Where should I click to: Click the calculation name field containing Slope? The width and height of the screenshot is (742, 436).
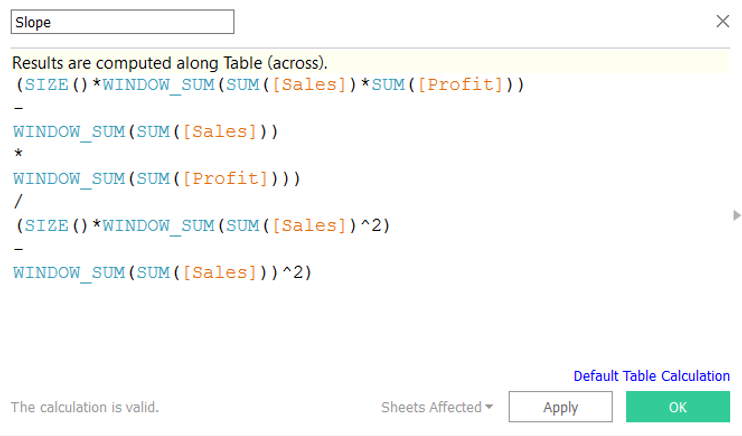(122, 21)
